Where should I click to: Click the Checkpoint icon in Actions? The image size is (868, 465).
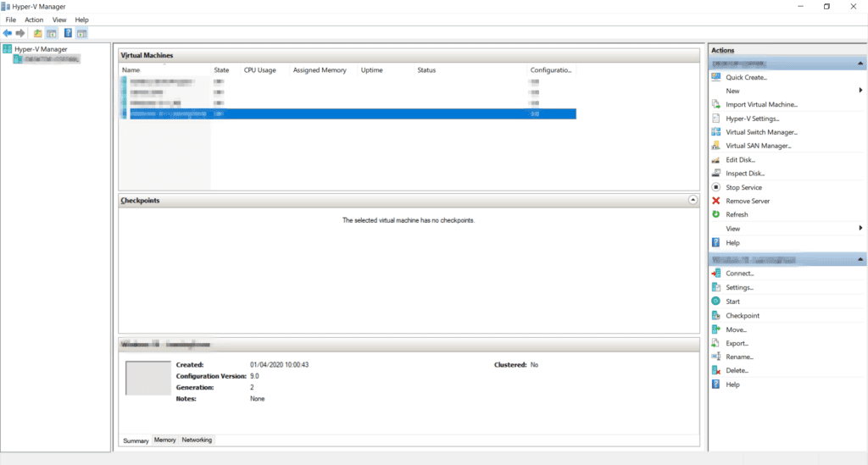click(x=715, y=315)
